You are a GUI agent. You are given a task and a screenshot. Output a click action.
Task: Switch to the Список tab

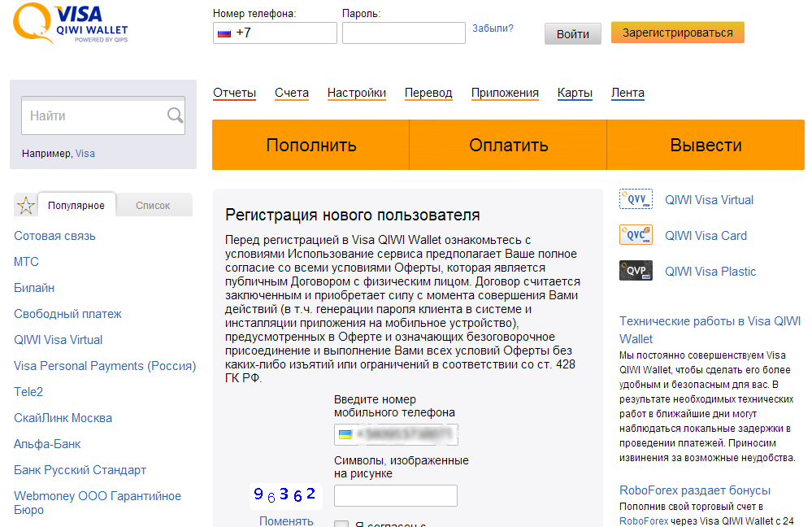tap(153, 206)
